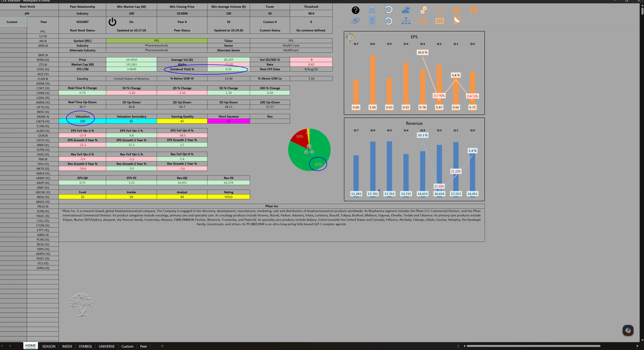Open the Custom sheet tab

pos(127,346)
